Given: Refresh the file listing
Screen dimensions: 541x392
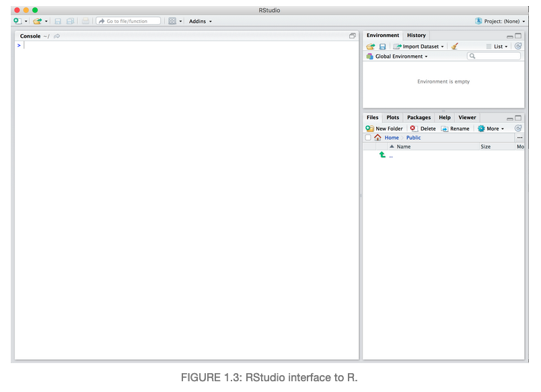Looking at the screenshot, I should (x=518, y=128).
